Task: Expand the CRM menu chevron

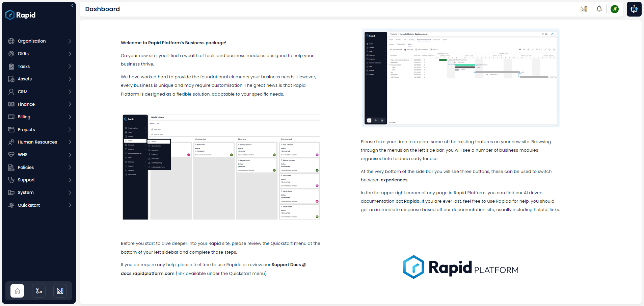Action: (70, 92)
